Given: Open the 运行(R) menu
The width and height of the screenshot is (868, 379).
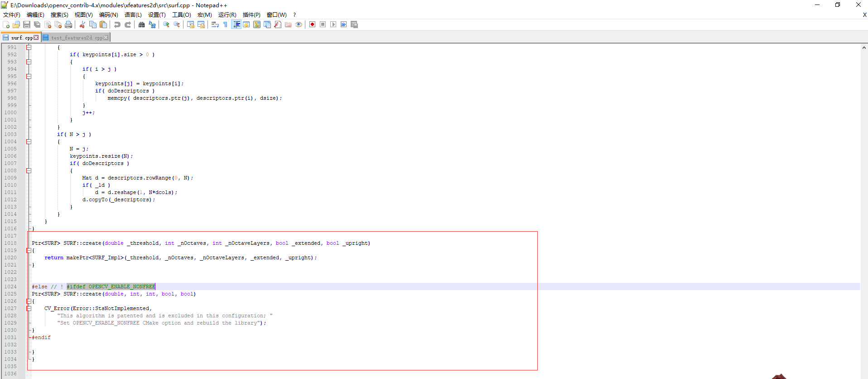Looking at the screenshot, I should [227, 15].
